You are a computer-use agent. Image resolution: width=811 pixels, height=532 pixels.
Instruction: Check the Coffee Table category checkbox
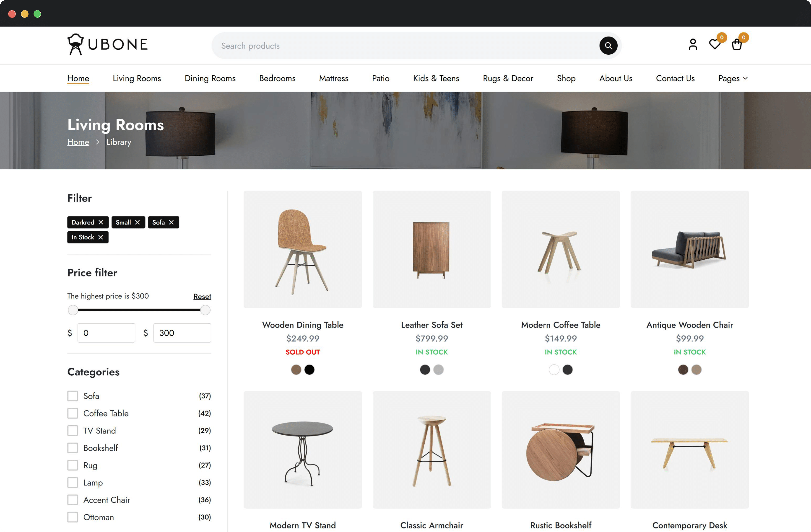(x=73, y=413)
